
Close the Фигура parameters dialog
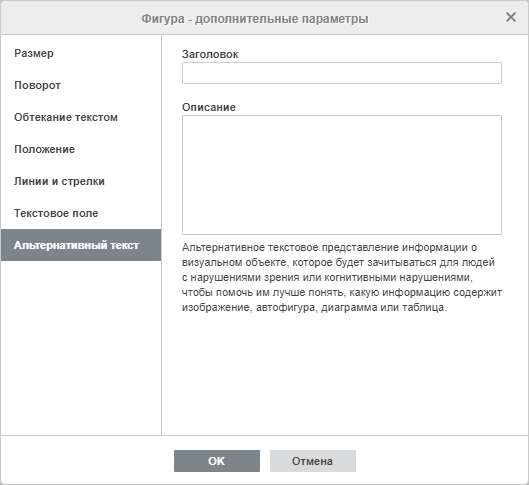[511, 17]
